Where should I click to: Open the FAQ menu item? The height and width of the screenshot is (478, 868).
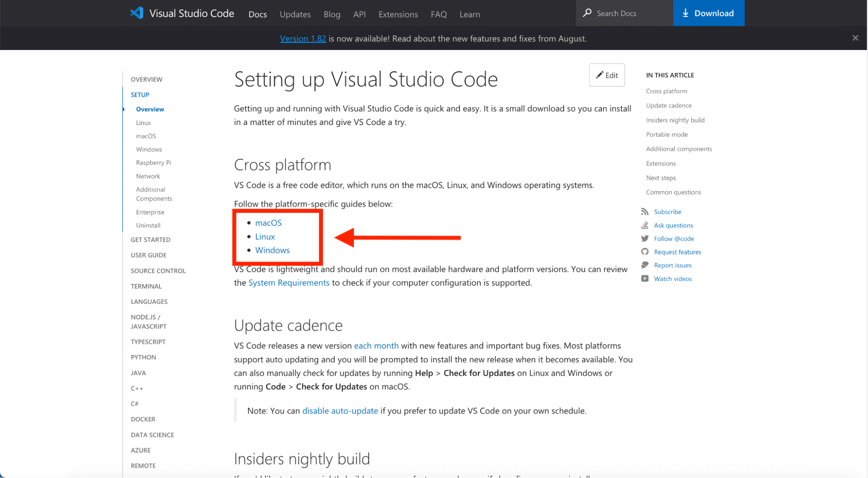click(x=439, y=14)
